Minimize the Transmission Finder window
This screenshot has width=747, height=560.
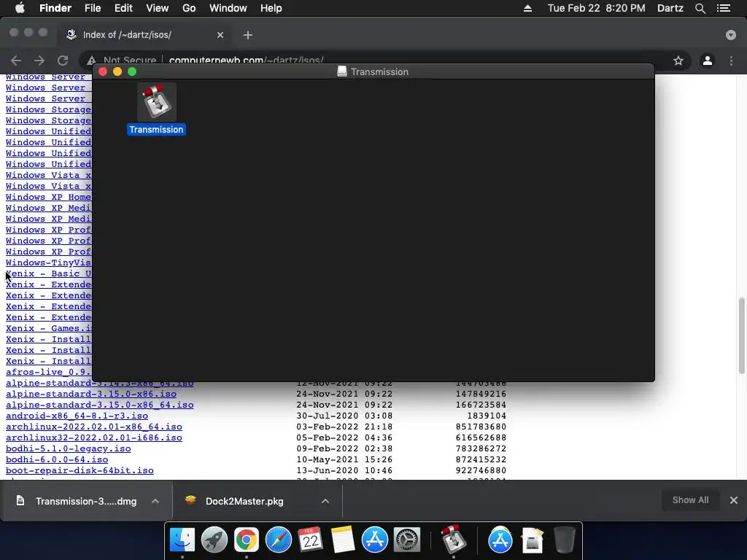click(117, 71)
